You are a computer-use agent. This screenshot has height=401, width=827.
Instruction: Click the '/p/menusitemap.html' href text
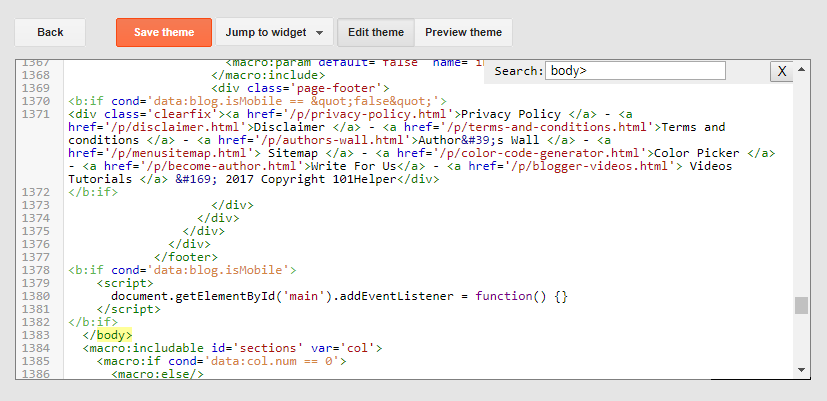pyautogui.click(x=182, y=153)
